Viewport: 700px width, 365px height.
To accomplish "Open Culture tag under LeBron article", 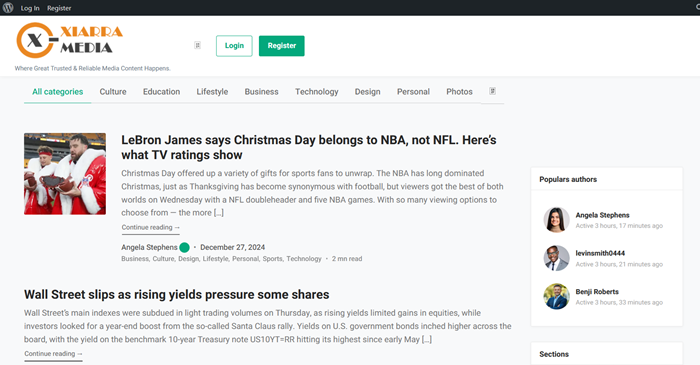I will [163, 259].
